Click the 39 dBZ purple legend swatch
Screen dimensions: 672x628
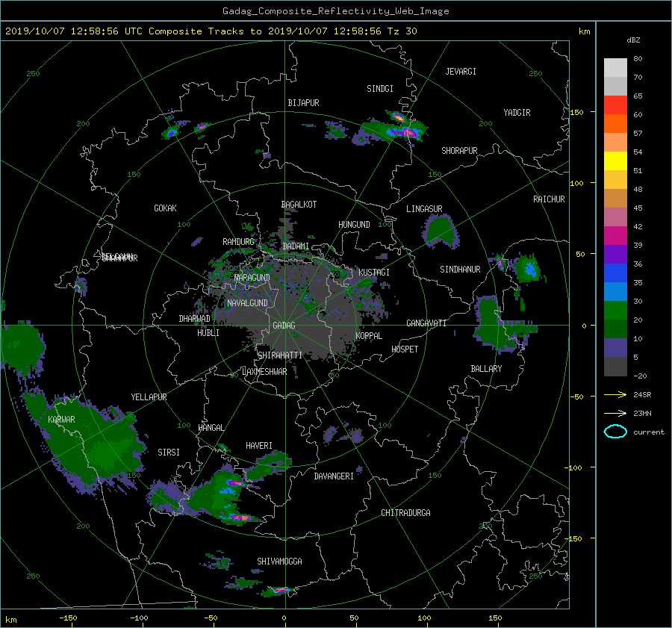(615, 254)
